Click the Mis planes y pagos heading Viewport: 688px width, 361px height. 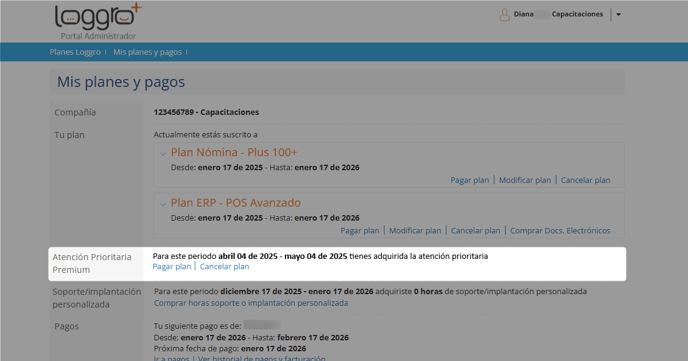pyautogui.click(x=121, y=82)
